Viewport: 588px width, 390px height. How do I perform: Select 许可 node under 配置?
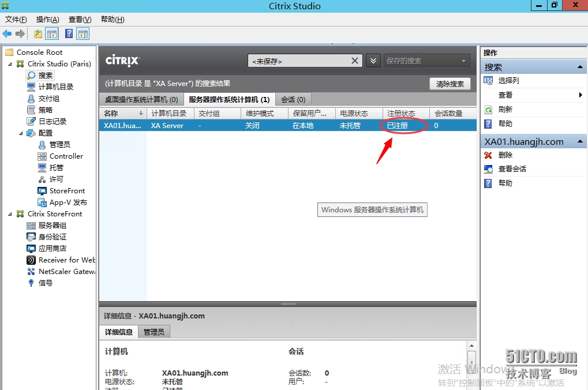coord(51,179)
